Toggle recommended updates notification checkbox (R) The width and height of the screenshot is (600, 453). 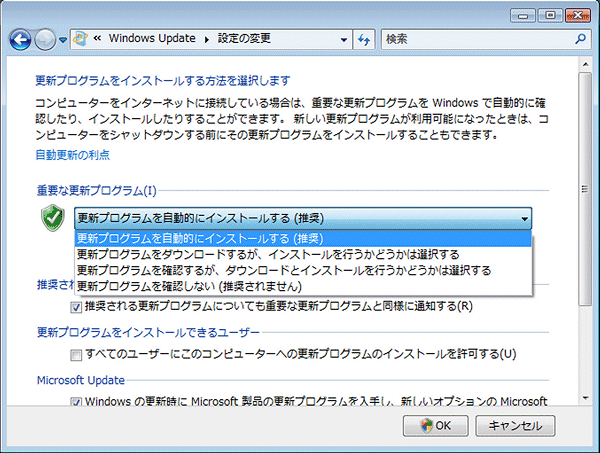76,307
